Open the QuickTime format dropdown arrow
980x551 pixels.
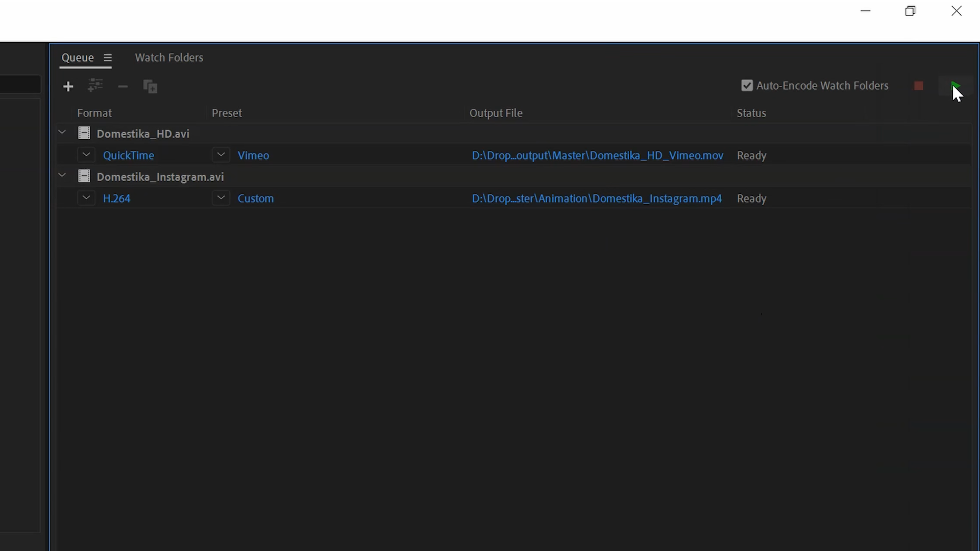tap(86, 155)
